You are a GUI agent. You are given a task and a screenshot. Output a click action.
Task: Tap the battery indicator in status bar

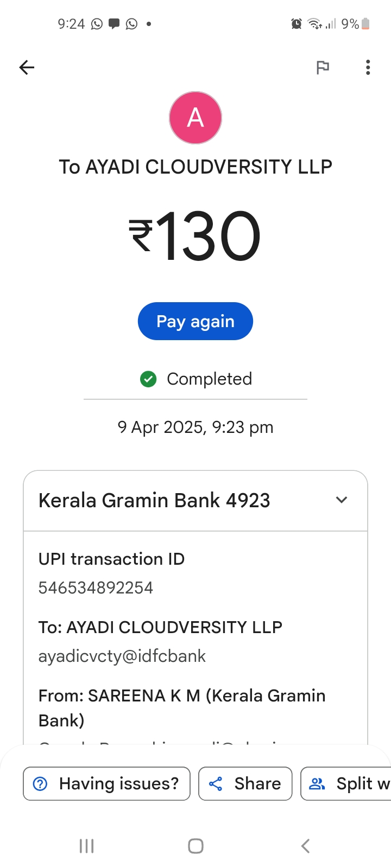(x=365, y=24)
